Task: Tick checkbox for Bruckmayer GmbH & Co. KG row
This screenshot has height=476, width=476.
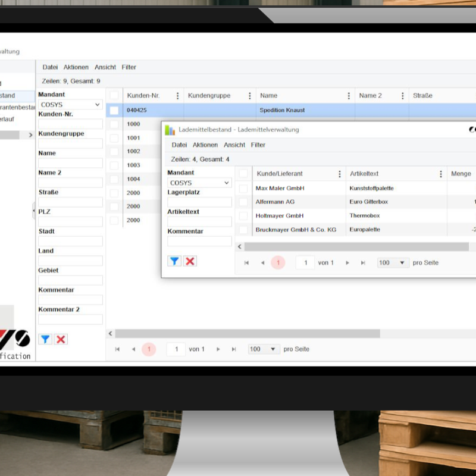Action: pyautogui.click(x=243, y=230)
